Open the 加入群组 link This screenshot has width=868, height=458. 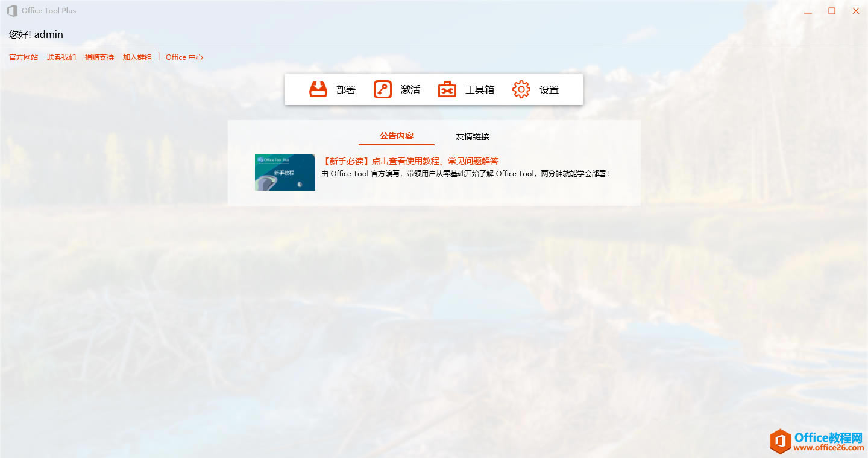[x=137, y=57]
